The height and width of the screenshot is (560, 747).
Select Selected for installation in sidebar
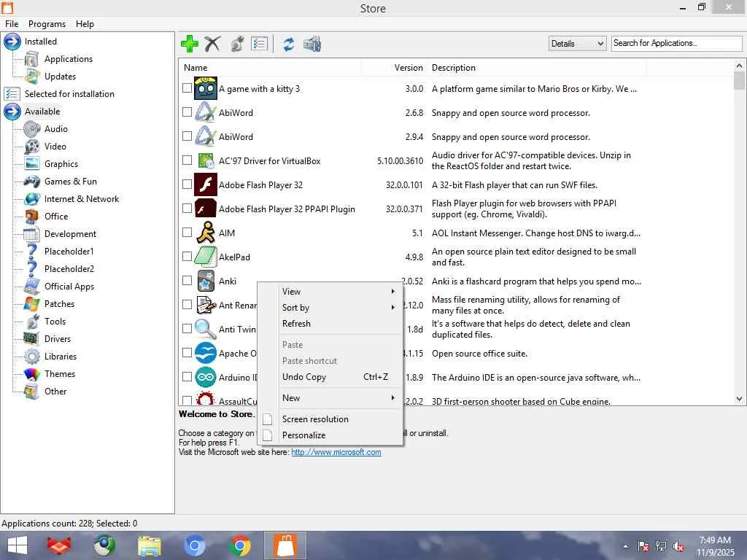(x=69, y=94)
